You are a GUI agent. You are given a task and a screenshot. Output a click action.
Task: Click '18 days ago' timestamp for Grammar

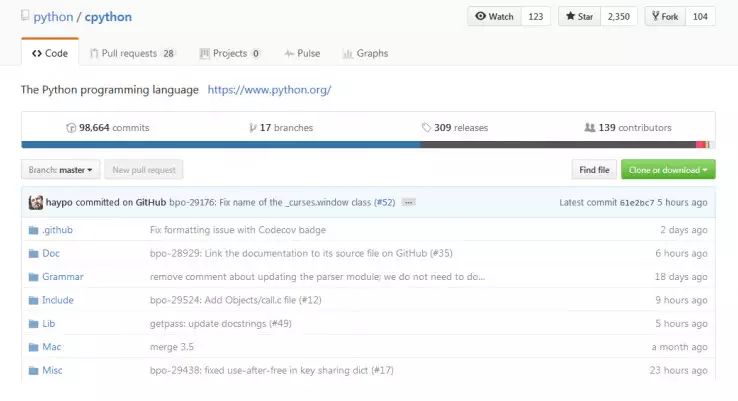tap(681, 277)
